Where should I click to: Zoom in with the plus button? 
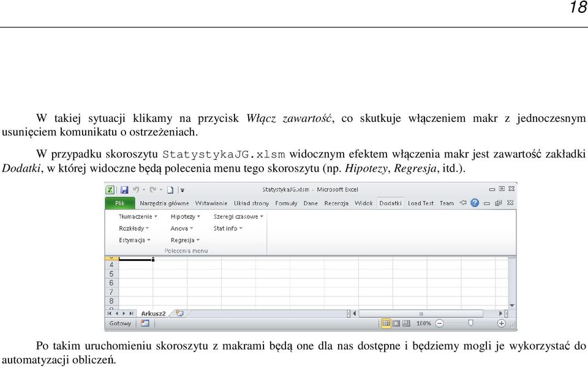tap(502, 323)
